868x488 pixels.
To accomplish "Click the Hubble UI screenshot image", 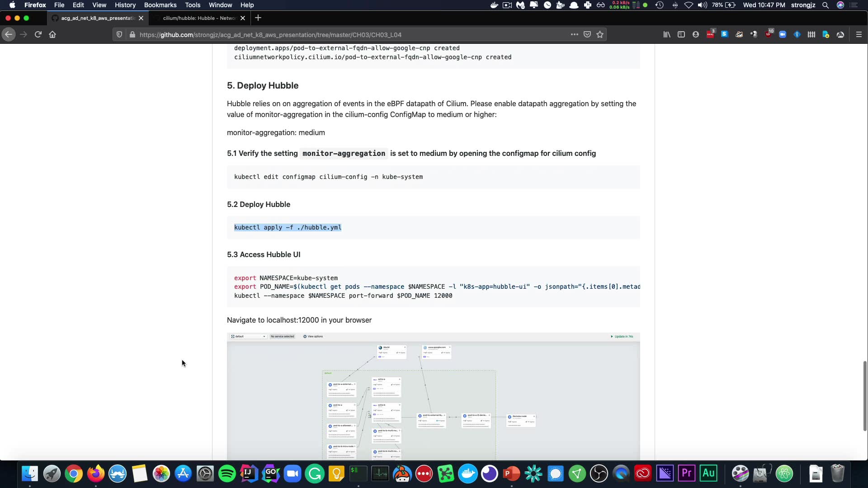I will pos(433,396).
